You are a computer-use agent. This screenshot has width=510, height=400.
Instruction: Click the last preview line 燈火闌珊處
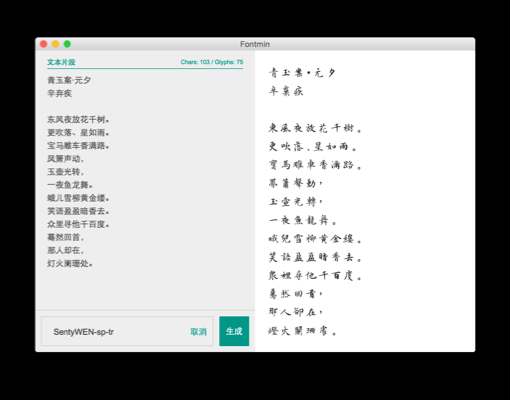point(303,331)
